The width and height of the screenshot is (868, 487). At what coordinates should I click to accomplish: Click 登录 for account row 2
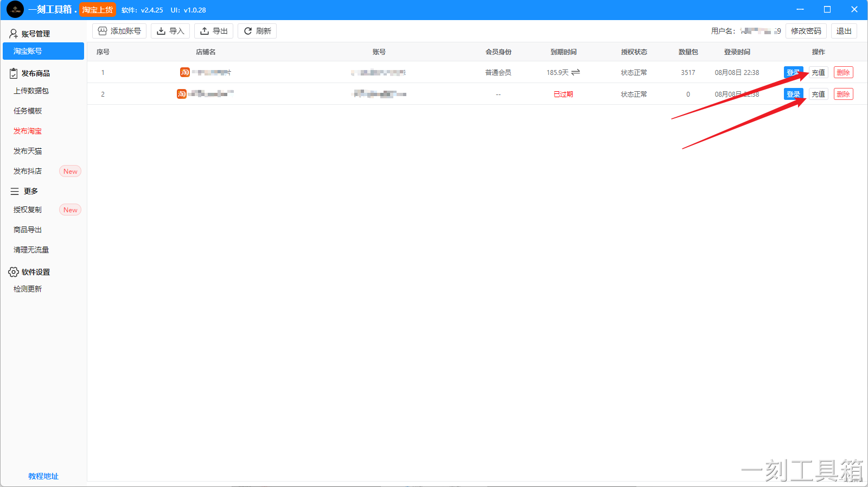(794, 94)
